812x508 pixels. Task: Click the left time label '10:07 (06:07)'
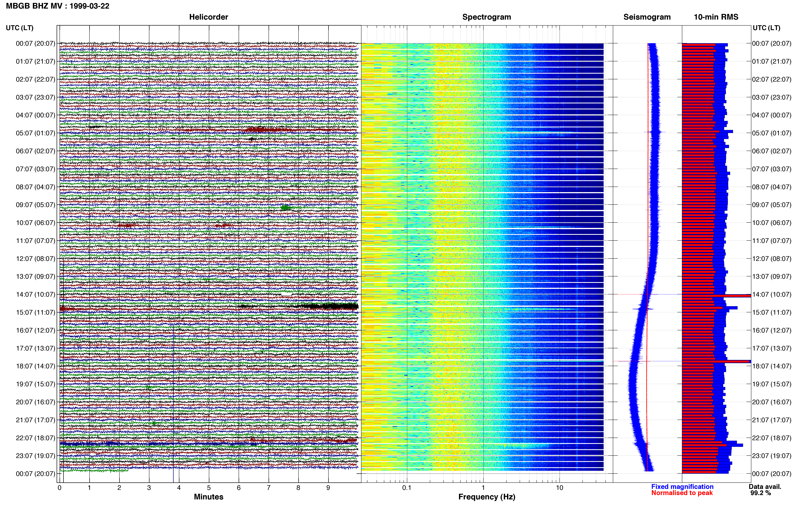[x=36, y=223]
